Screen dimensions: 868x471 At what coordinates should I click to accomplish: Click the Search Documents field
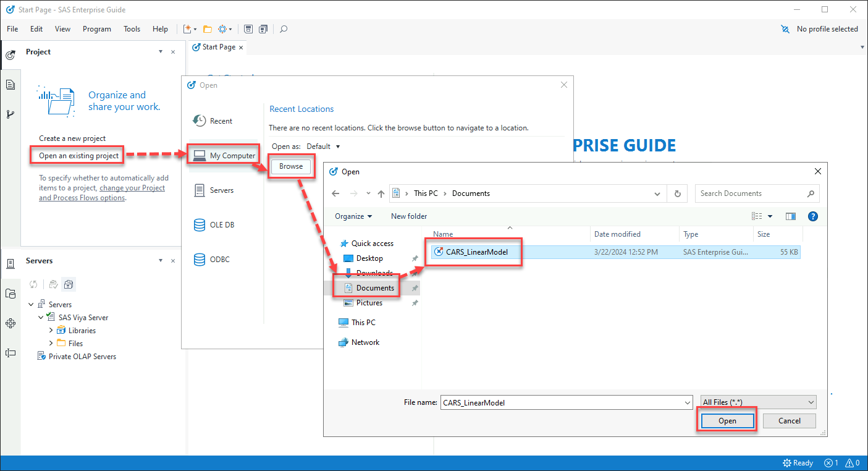[x=751, y=193]
